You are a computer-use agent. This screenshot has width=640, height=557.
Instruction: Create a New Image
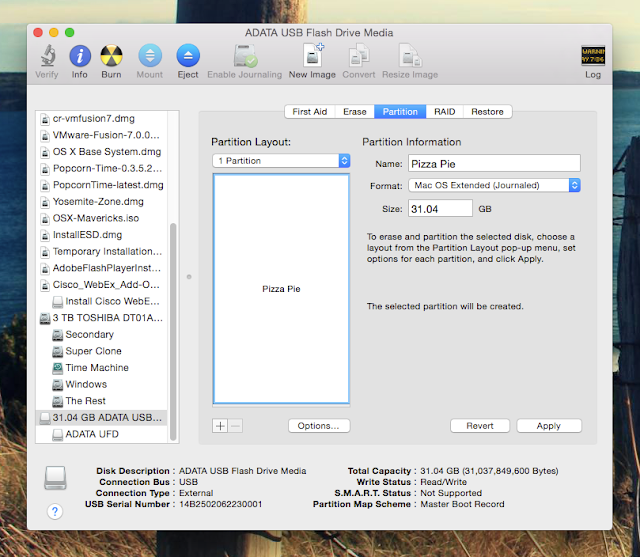[x=313, y=55]
